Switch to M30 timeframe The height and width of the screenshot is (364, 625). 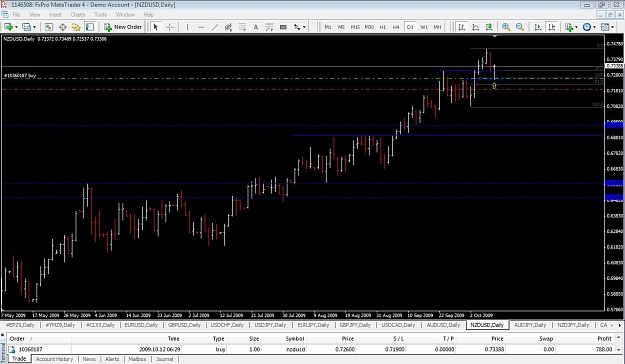[x=369, y=27]
